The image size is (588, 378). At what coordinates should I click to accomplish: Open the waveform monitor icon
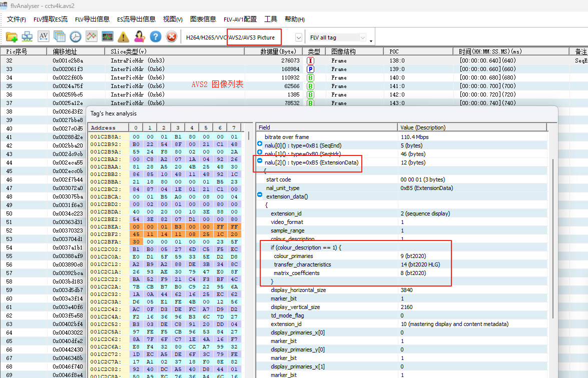108,36
